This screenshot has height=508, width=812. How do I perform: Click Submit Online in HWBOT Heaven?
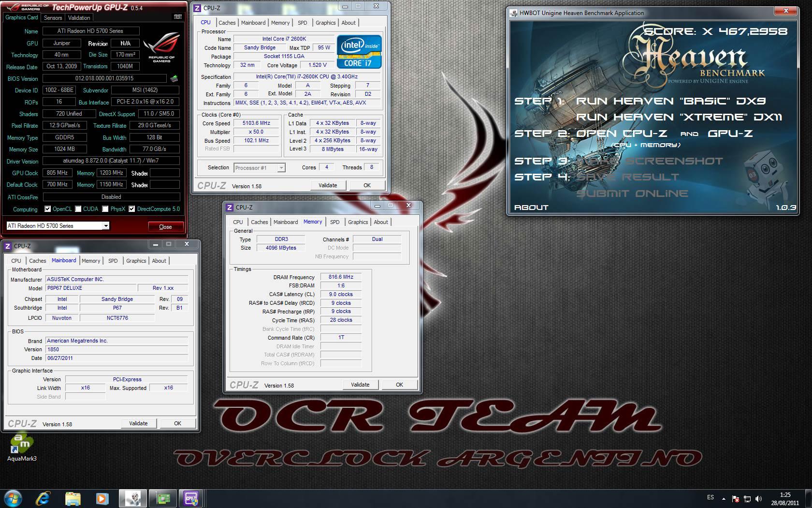632,194
